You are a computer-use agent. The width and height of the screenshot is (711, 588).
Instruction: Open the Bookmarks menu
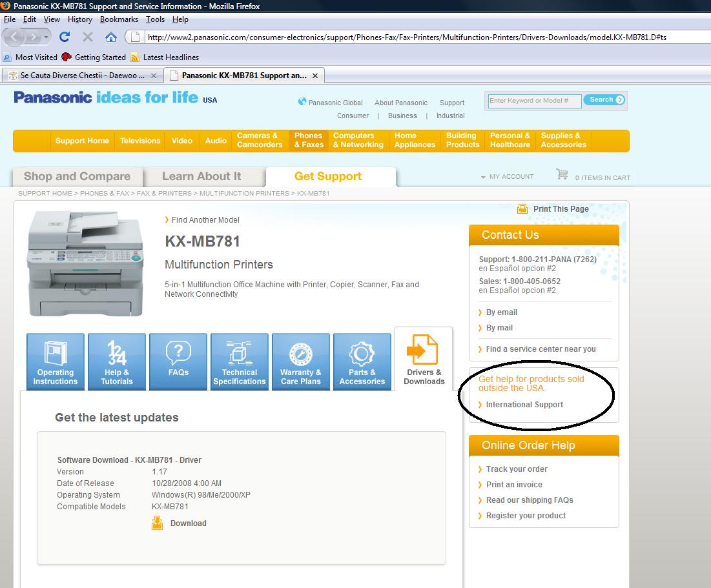119,19
